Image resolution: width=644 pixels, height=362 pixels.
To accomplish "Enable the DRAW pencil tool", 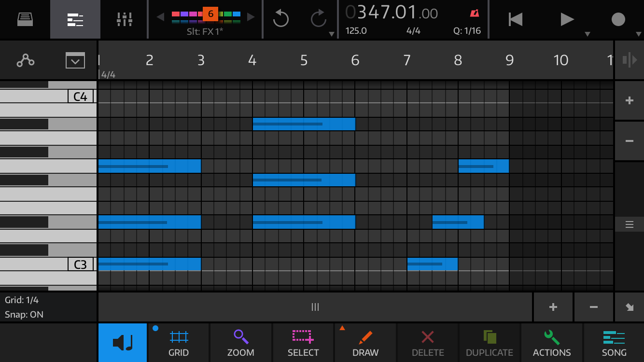I will (x=365, y=343).
